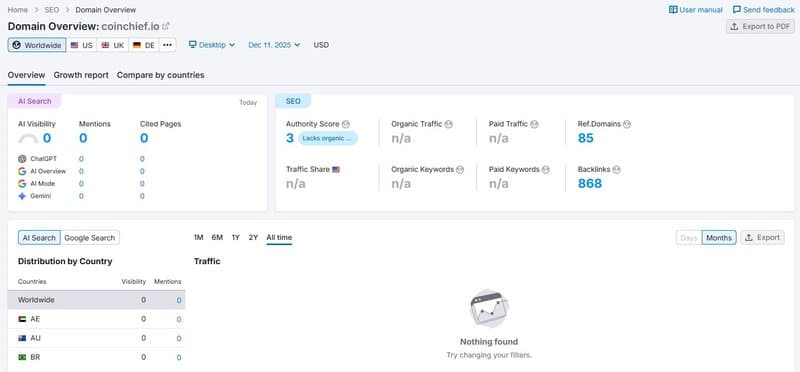Image resolution: width=800 pixels, height=372 pixels.
Task: Select the 1Y time range
Action: point(235,237)
